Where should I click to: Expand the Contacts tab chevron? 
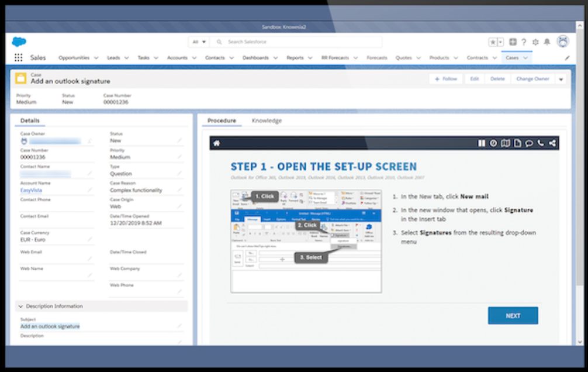click(231, 58)
